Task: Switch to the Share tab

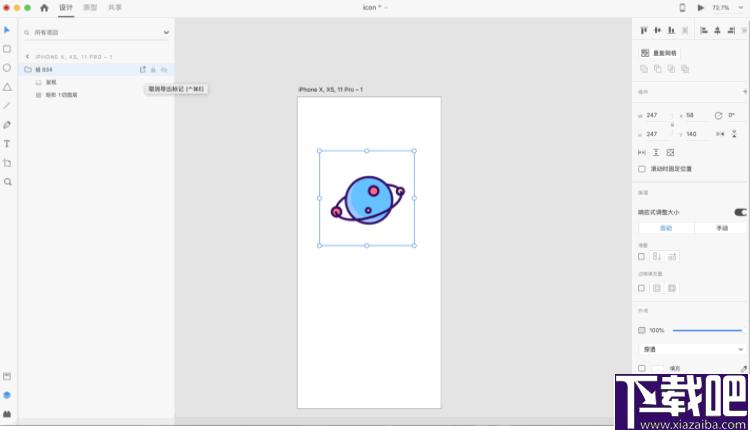Action: click(x=115, y=8)
